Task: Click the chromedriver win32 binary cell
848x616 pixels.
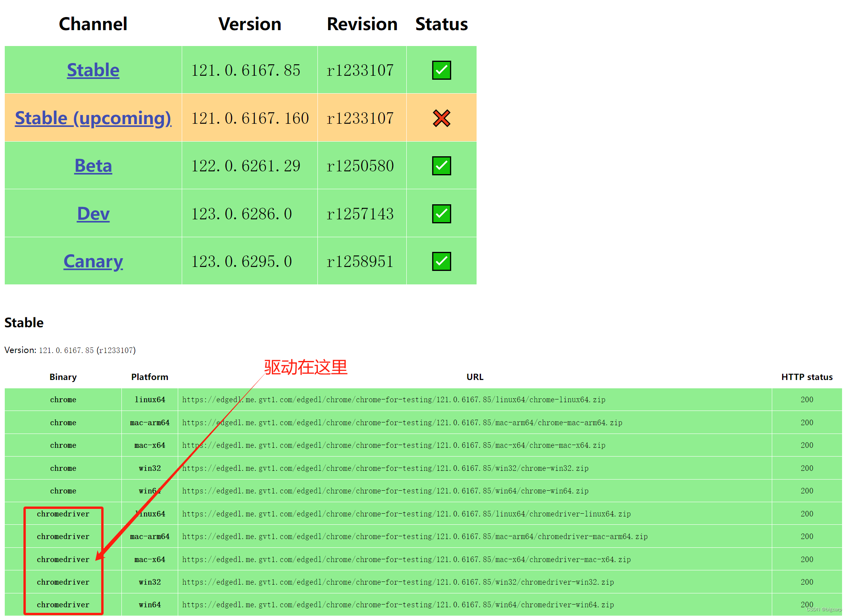Action: coord(63,582)
